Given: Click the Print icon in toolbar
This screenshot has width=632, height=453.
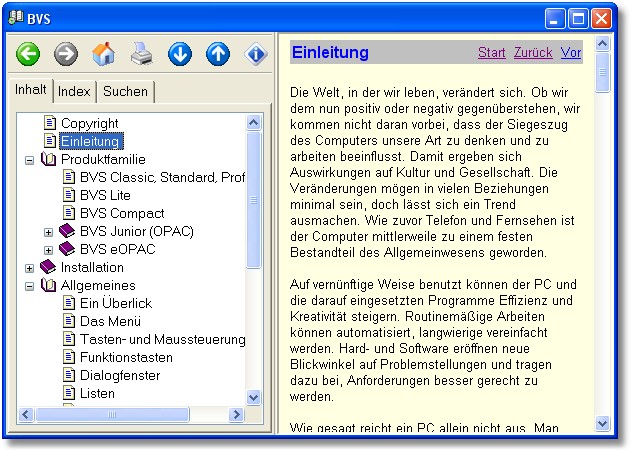Looking at the screenshot, I should pyautogui.click(x=142, y=54).
